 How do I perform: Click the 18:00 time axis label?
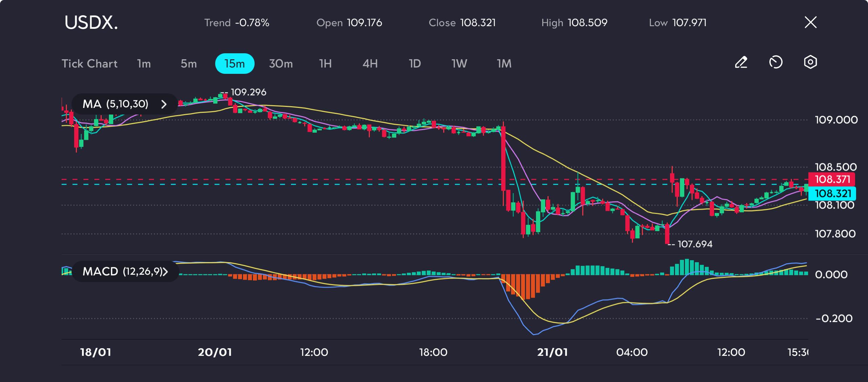(433, 352)
